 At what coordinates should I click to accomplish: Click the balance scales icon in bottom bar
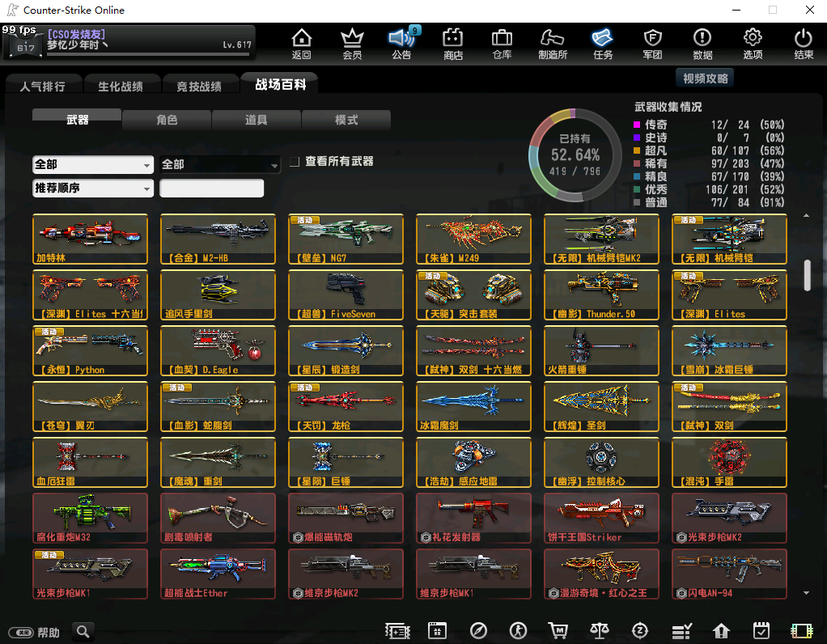coord(599,631)
